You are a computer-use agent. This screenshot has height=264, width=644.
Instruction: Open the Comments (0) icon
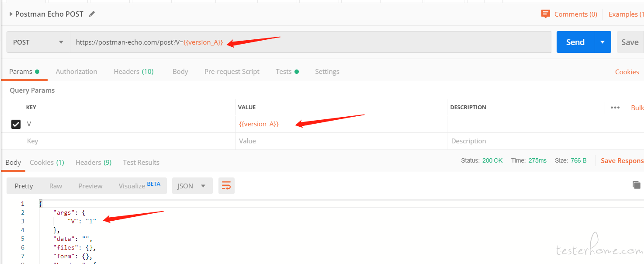coord(545,14)
